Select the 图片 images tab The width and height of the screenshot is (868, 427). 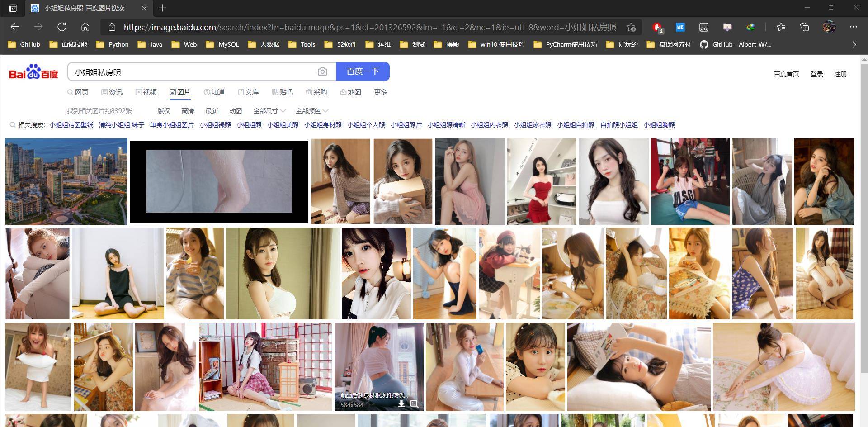pos(180,92)
